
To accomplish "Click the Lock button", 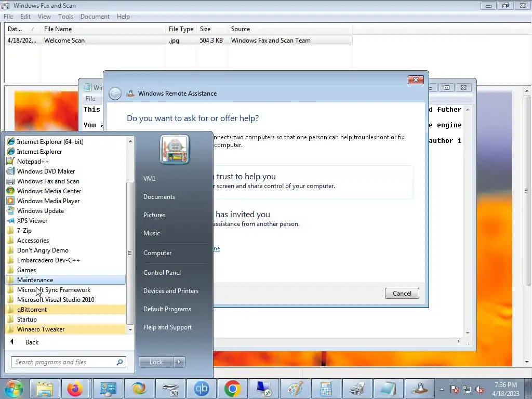I will (x=156, y=362).
